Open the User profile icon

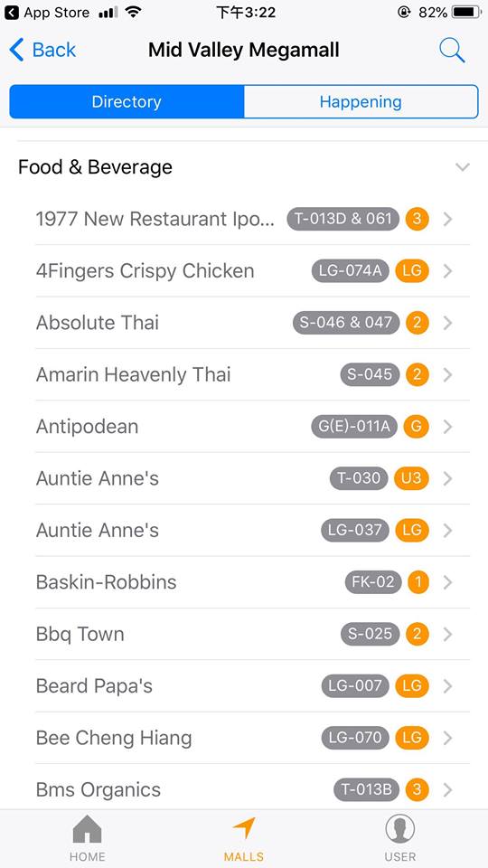click(400, 830)
